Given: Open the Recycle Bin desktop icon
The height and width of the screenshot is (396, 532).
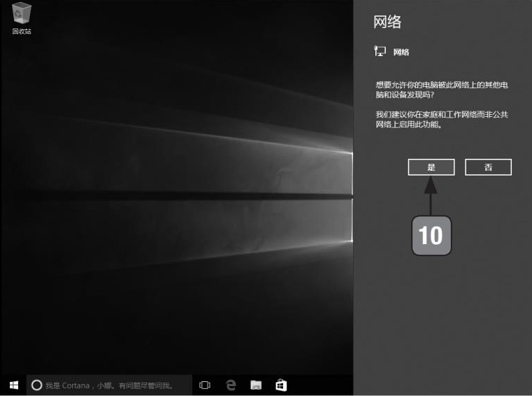Looking at the screenshot, I should pyautogui.click(x=22, y=19).
